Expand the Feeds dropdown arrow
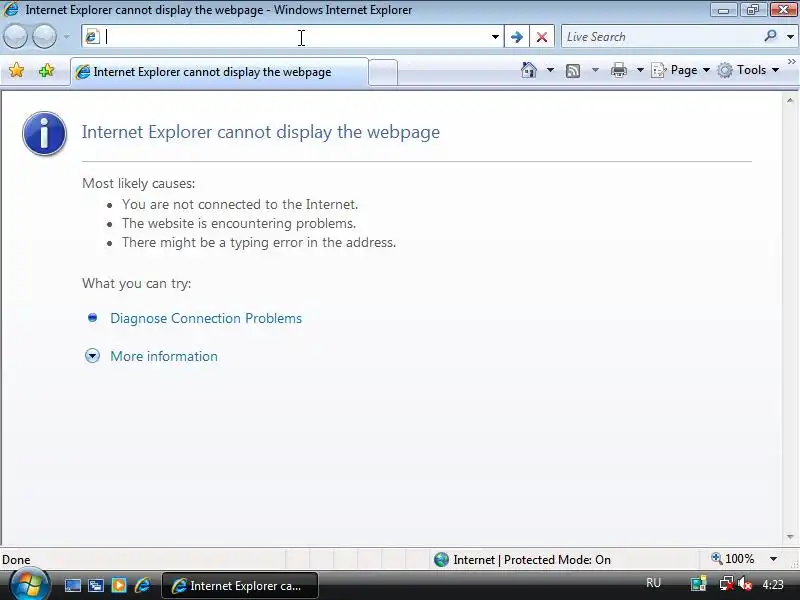Viewport: 800px width, 600px height. coord(595,70)
